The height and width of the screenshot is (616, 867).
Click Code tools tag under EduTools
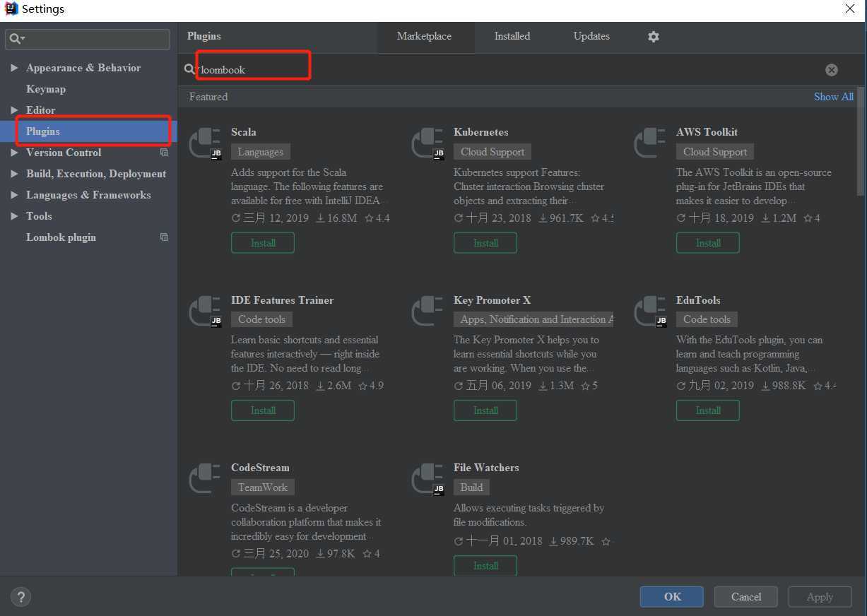(707, 319)
